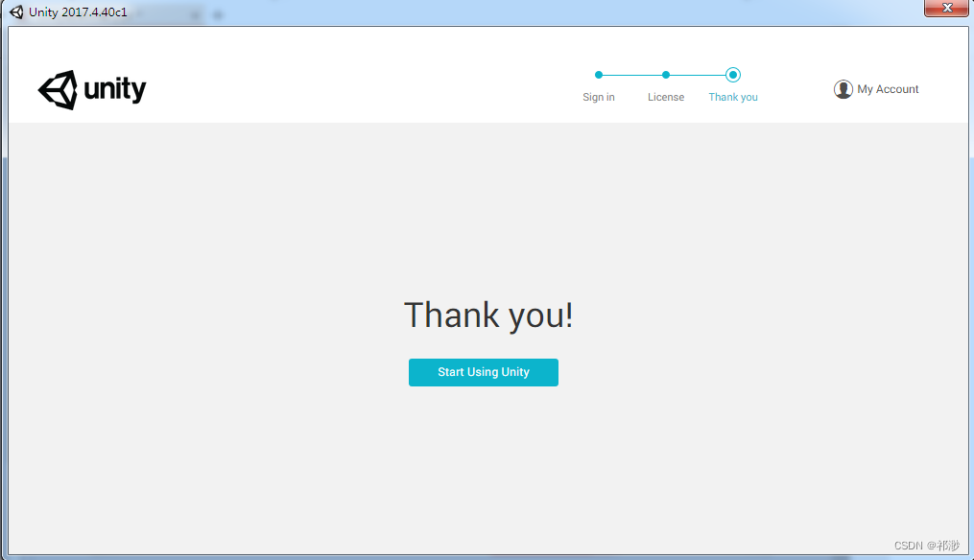This screenshot has width=974, height=560.
Task: Click the License step label
Action: click(666, 97)
